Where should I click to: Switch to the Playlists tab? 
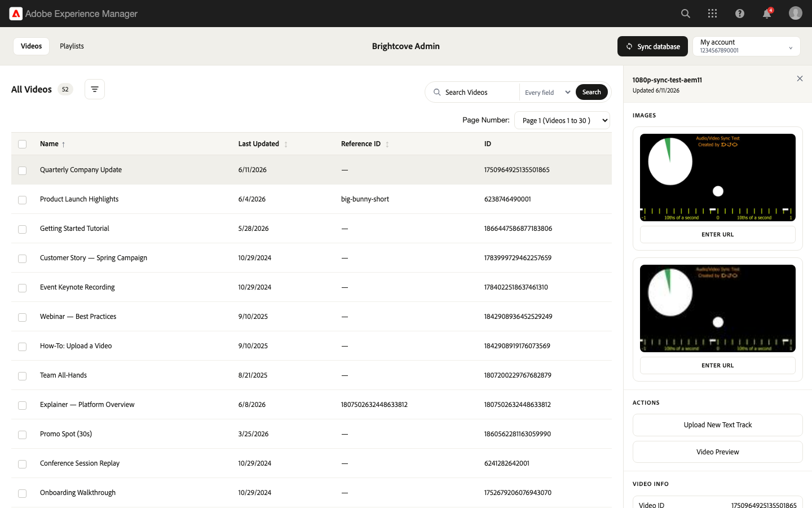(x=72, y=46)
